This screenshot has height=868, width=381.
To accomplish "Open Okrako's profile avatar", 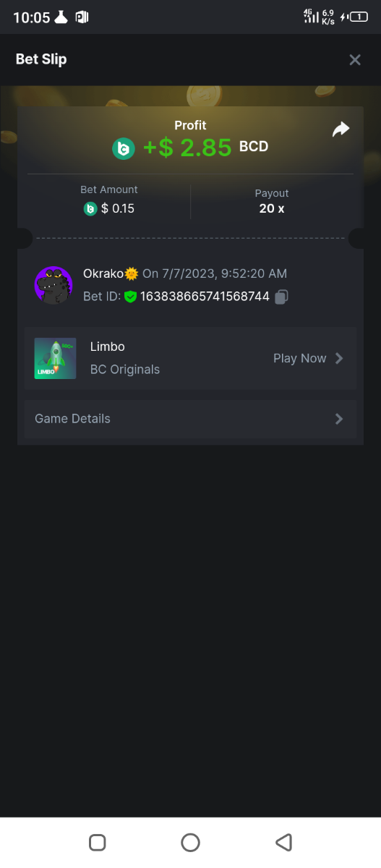I will (53, 285).
